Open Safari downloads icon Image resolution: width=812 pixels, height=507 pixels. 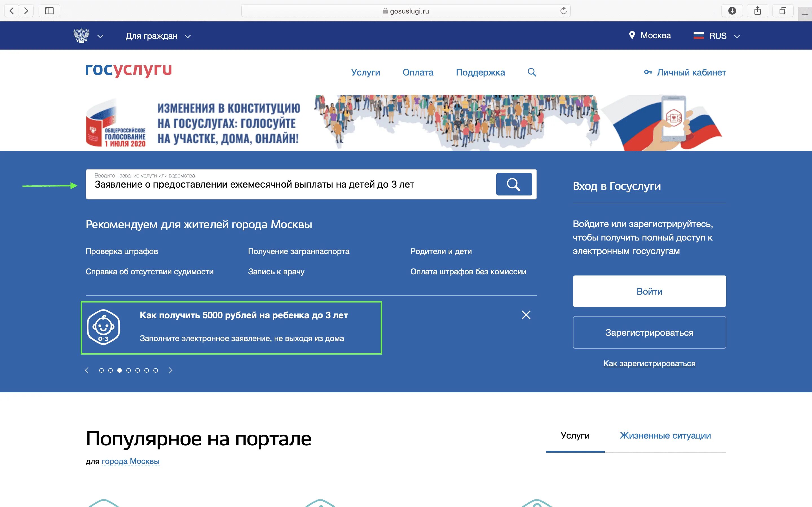coord(732,11)
